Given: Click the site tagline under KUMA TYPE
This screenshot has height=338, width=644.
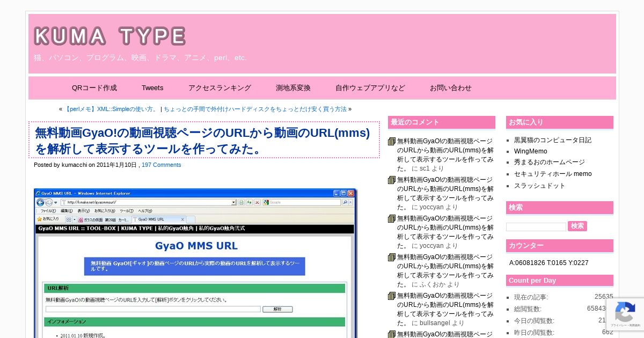Looking at the screenshot, I should coord(140,57).
